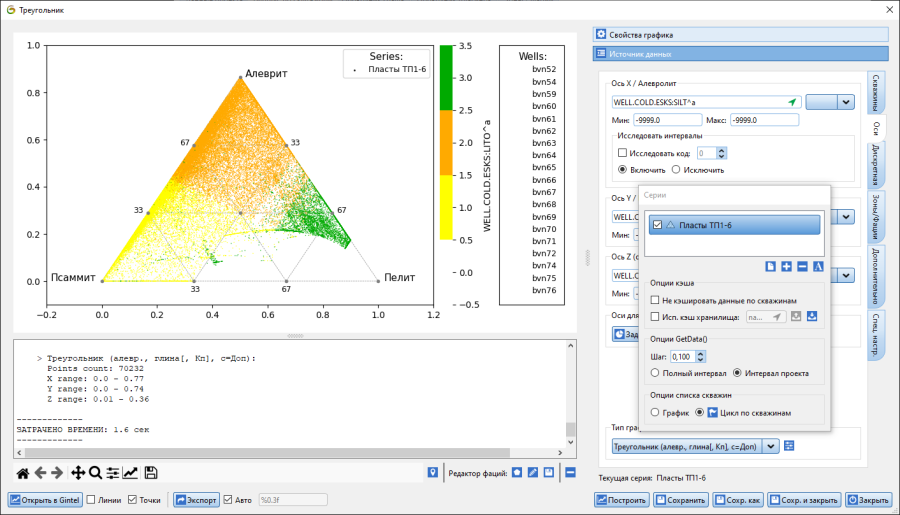Switch to the Спец. настр. side tab

click(876, 335)
